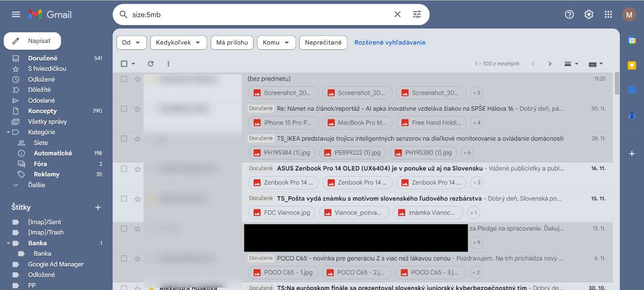Go to the Odoslané folder

coord(42,101)
